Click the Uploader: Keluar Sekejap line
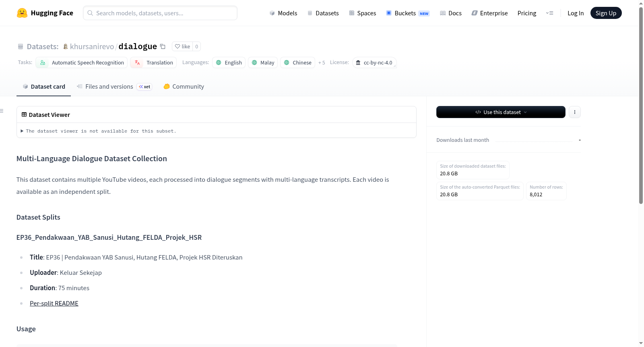This screenshot has height=347, width=644. tap(66, 272)
